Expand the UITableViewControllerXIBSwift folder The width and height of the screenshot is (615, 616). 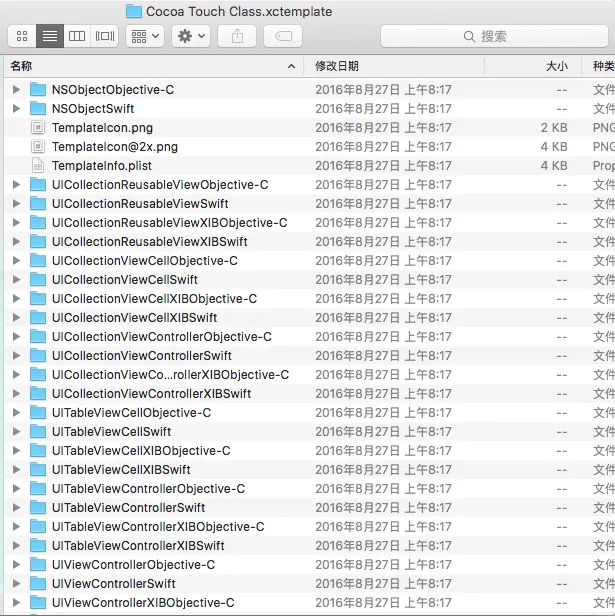[16, 545]
